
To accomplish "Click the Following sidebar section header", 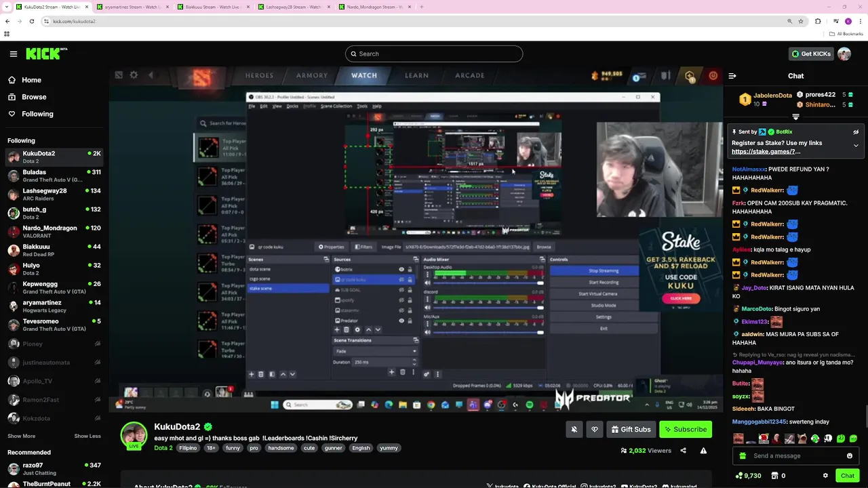I will pos(21,141).
